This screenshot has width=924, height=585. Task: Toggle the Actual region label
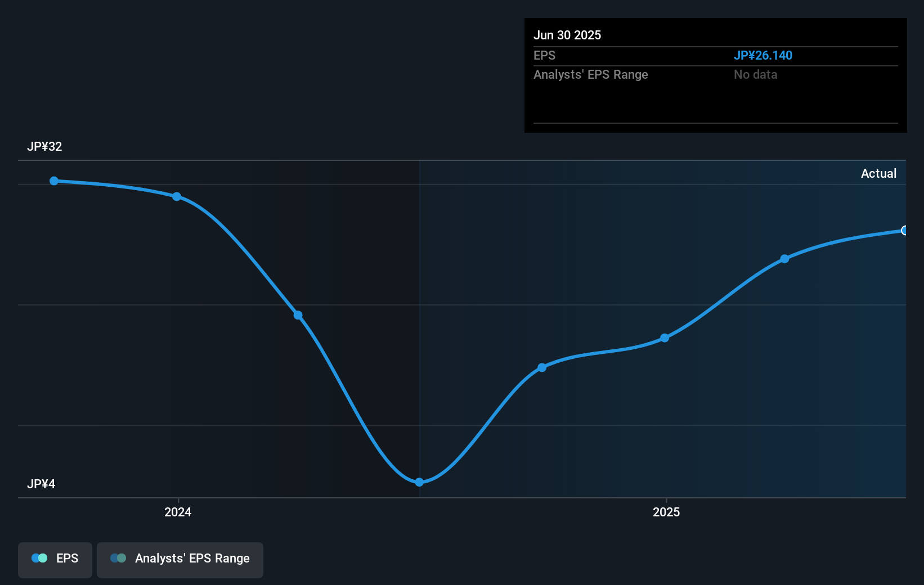[x=878, y=173]
